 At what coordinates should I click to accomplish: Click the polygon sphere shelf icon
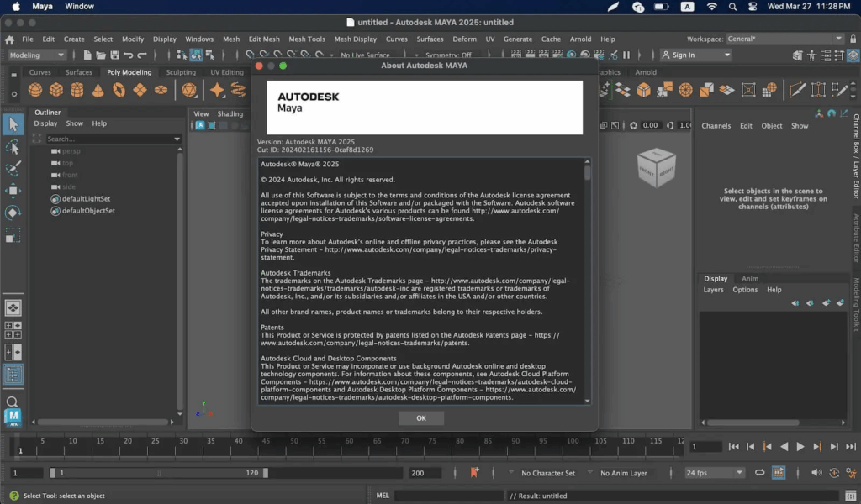[x=35, y=90]
